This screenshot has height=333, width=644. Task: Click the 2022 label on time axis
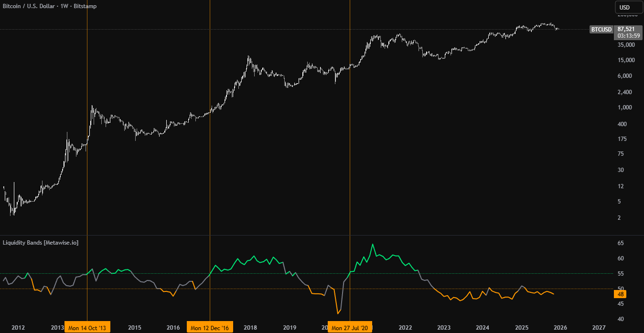pyautogui.click(x=405, y=328)
